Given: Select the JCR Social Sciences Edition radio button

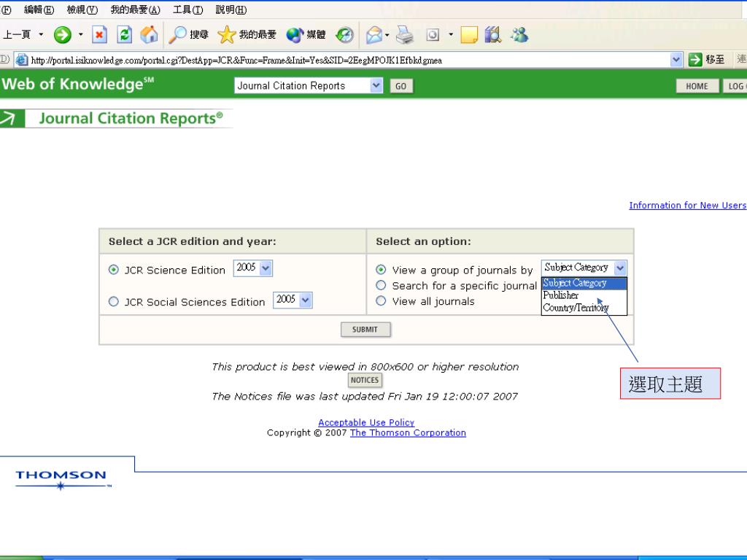Looking at the screenshot, I should pyautogui.click(x=113, y=302).
